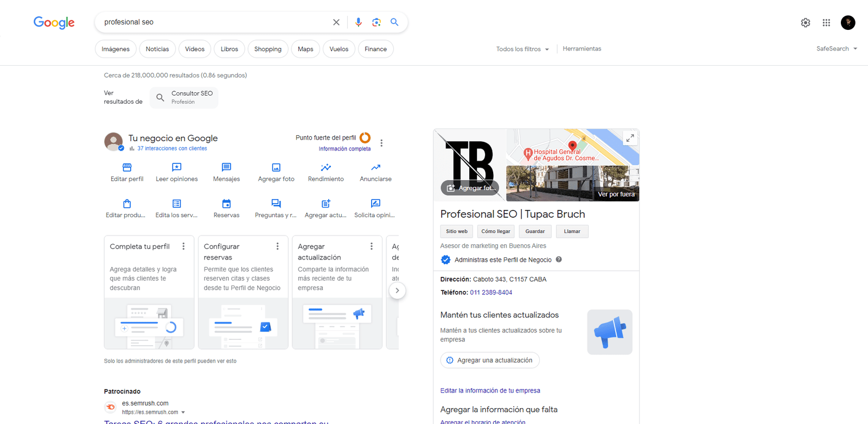This screenshot has width=868, height=424.
Task: Open Preguntas y respuestas shortcut
Action: [276, 209]
